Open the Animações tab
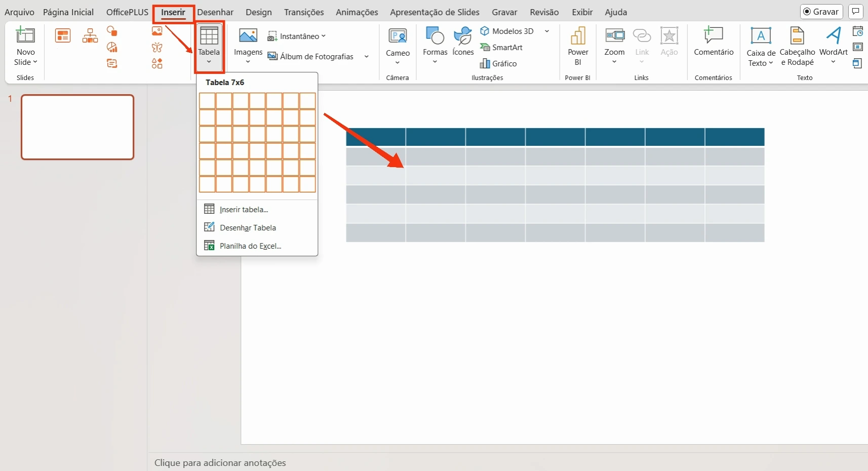 coord(357,12)
